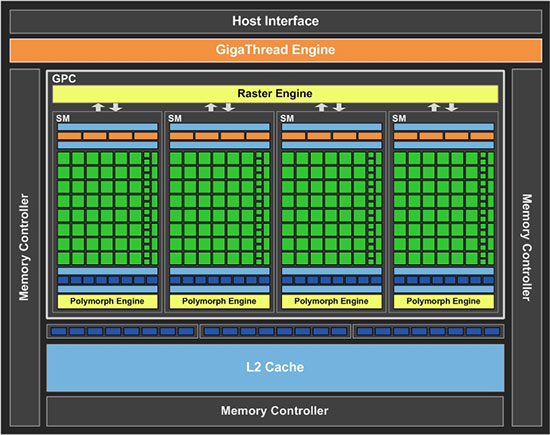This screenshot has height=435, width=550.
Task: Click the first SM's Polymorph Engine
Action: (107, 301)
